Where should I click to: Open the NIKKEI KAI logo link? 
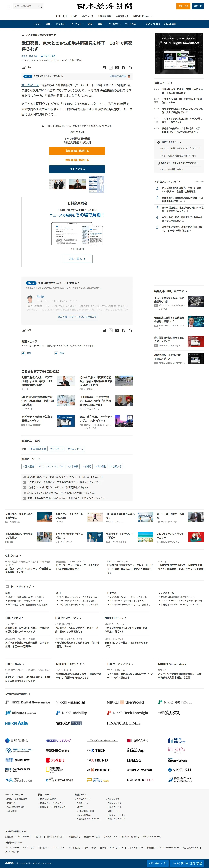pos(179,770)
